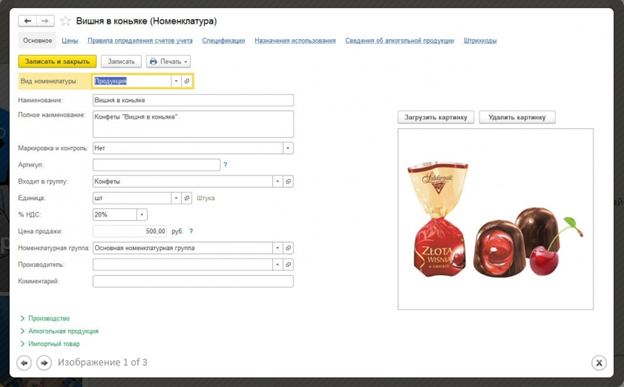Open the Единица linked item icon

(187, 198)
